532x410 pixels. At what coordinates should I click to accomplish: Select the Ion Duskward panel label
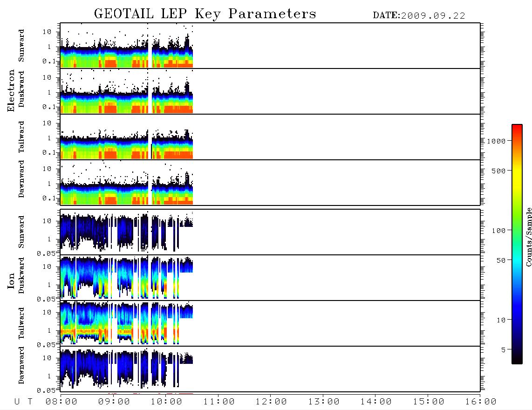[21, 276]
